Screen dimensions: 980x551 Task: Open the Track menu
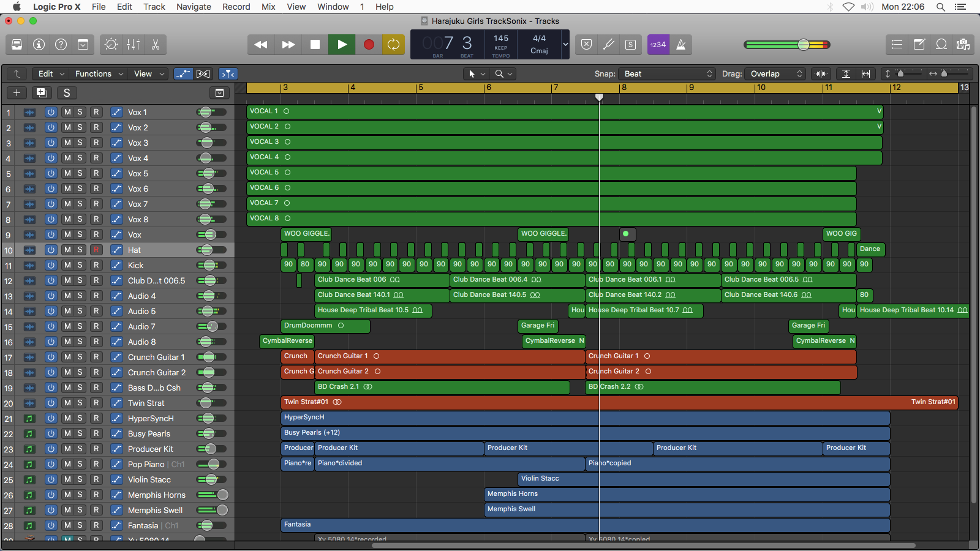[x=154, y=7]
